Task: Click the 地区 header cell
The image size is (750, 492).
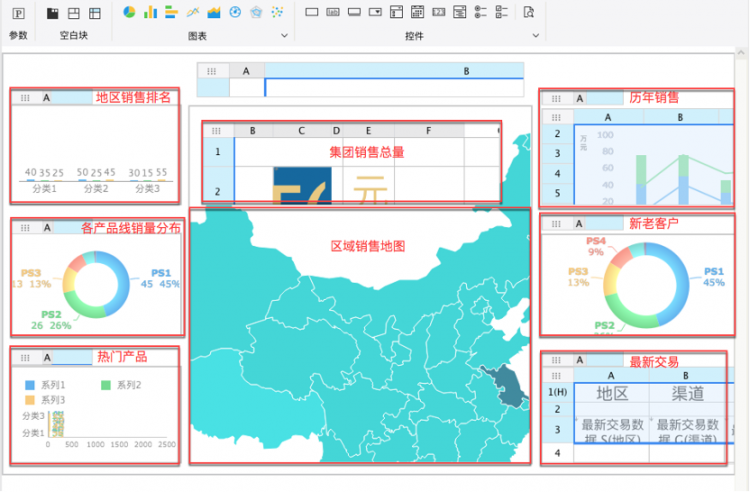Action: 612,393
